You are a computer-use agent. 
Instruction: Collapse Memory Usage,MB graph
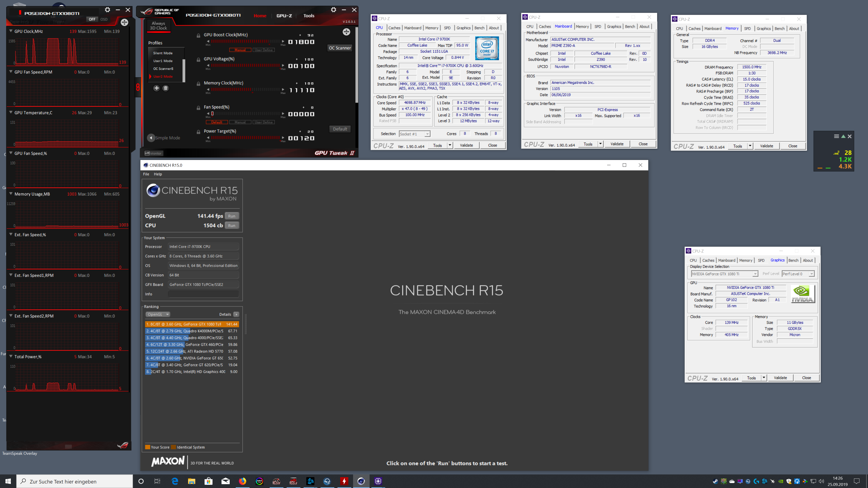coord(11,194)
